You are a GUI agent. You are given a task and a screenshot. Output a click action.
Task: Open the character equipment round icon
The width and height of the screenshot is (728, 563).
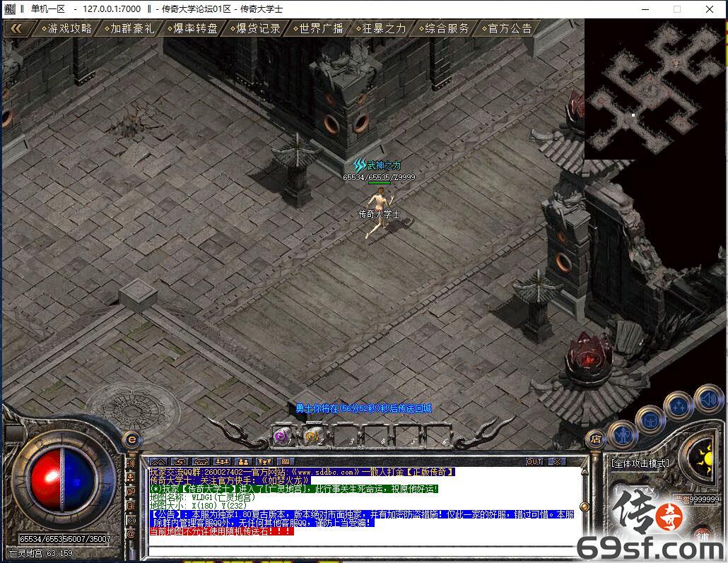622,434
